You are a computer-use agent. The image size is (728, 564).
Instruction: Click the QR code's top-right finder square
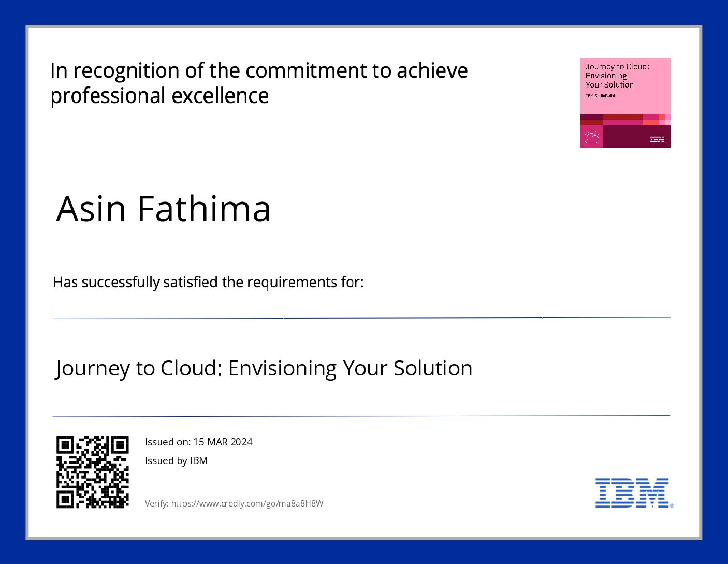(120, 444)
